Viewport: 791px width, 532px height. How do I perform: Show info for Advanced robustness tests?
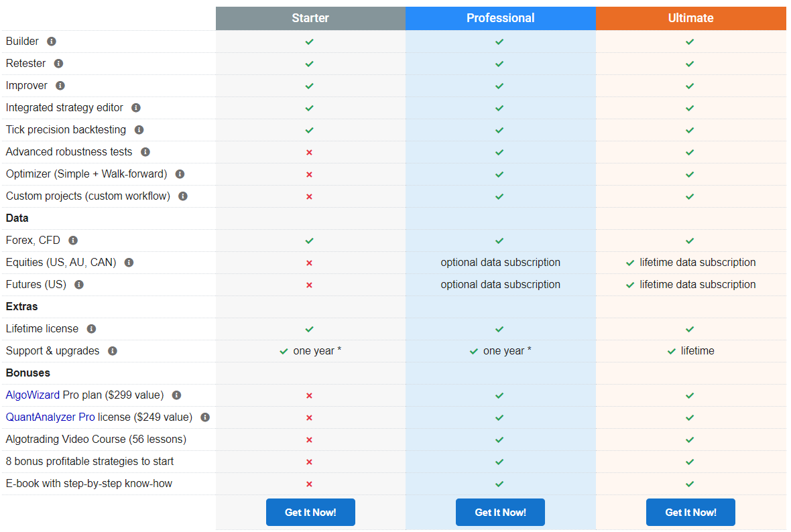(x=145, y=152)
